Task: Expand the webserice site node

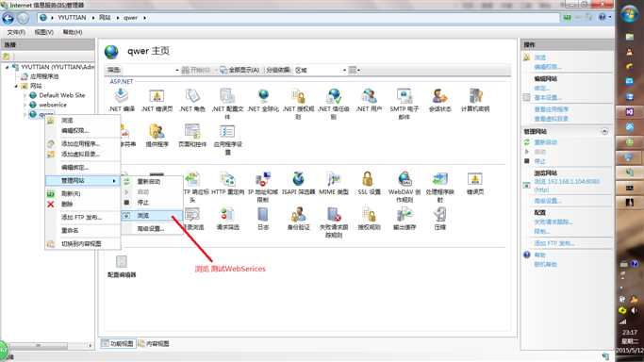Action: click(25, 105)
